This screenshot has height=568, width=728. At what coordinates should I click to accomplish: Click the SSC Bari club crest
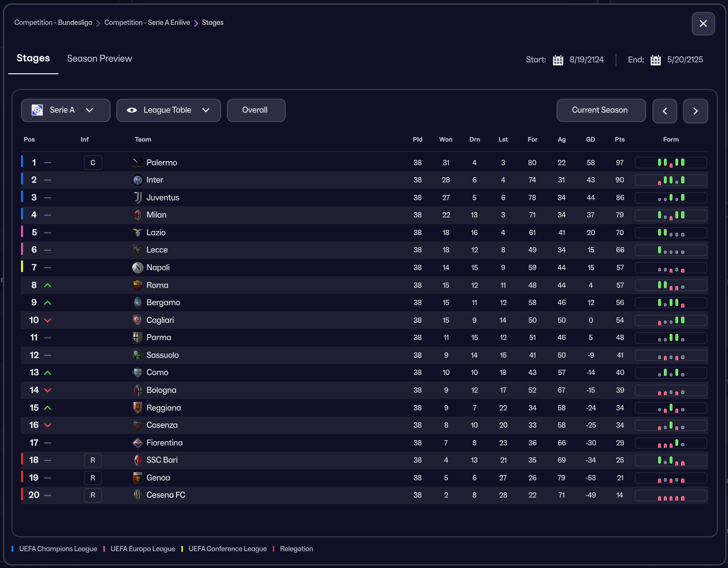pyautogui.click(x=138, y=460)
